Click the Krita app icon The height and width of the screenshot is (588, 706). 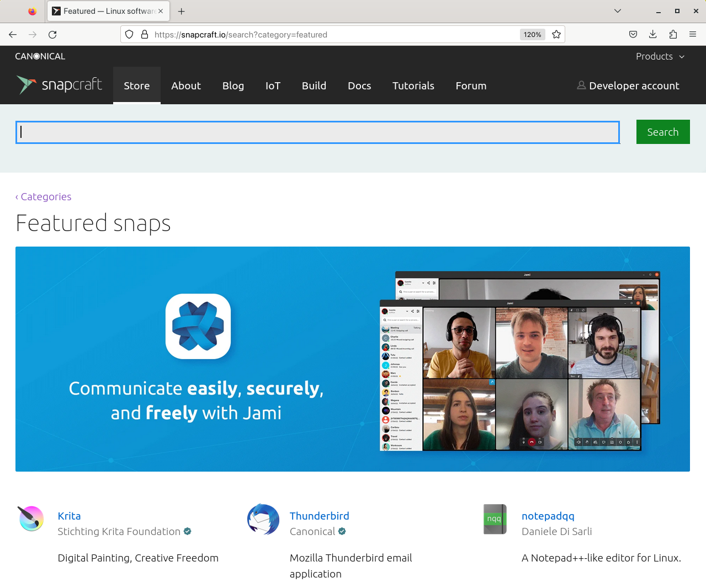tap(31, 518)
